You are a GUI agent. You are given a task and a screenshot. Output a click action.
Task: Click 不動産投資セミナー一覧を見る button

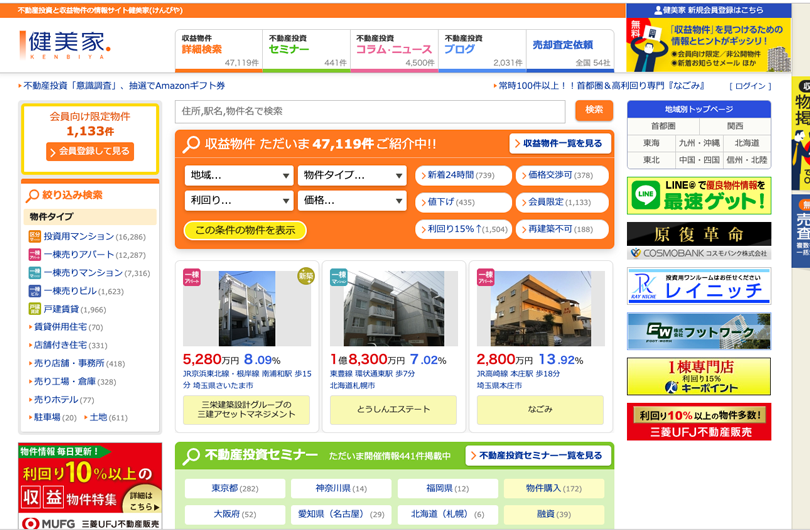[538, 456]
